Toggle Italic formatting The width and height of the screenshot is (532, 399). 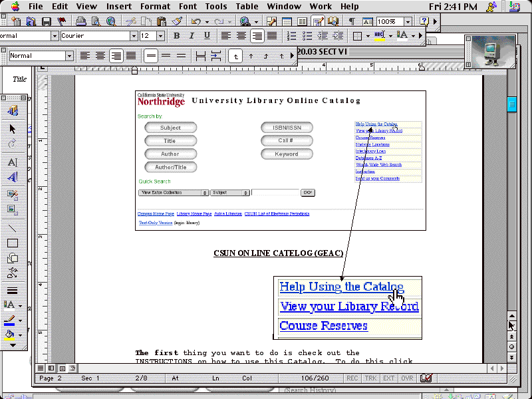point(192,36)
